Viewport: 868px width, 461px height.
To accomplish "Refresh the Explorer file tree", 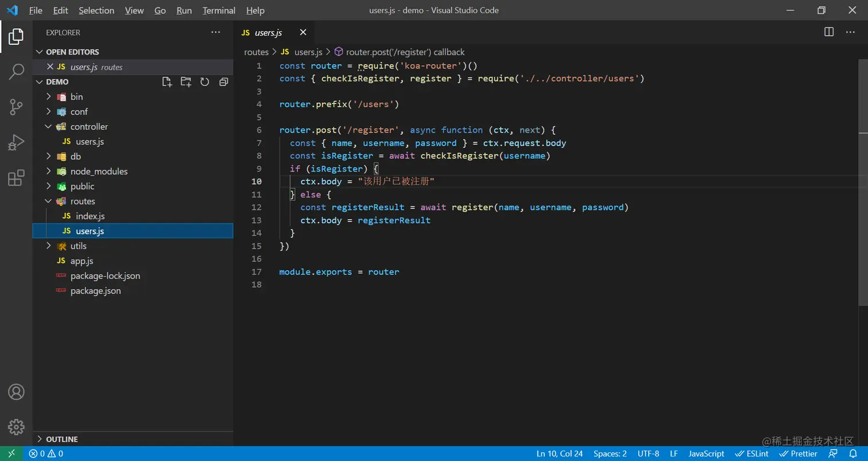I will (x=205, y=82).
